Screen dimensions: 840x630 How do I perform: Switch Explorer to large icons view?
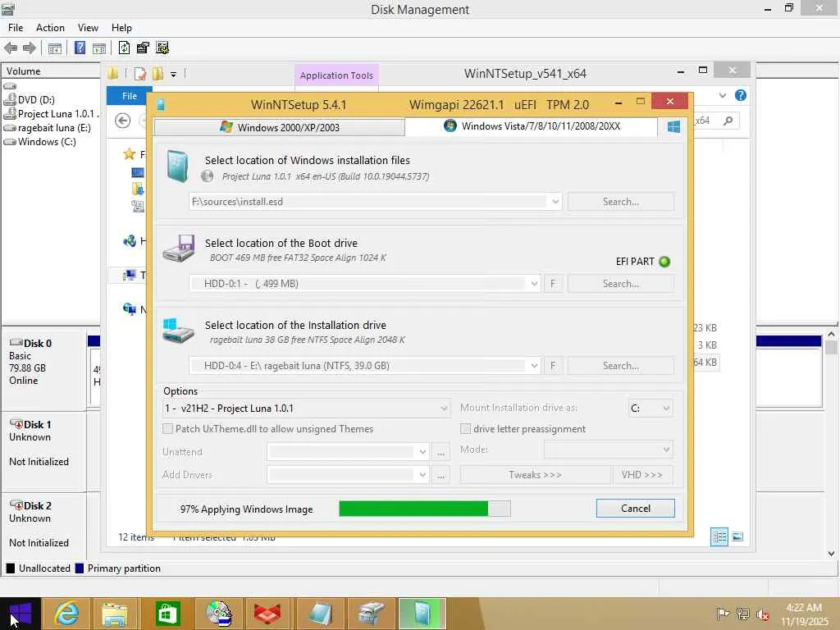click(x=737, y=536)
